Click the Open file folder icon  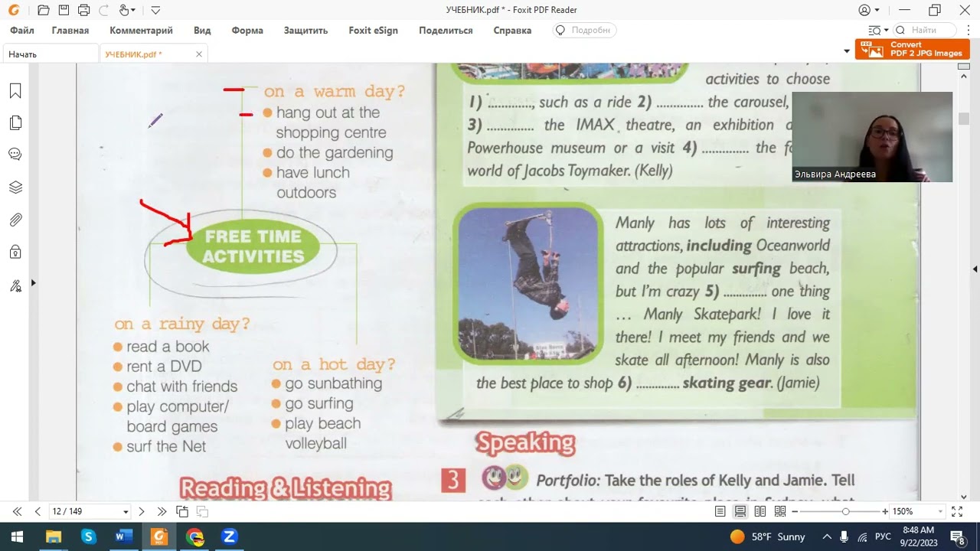click(44, 11)
